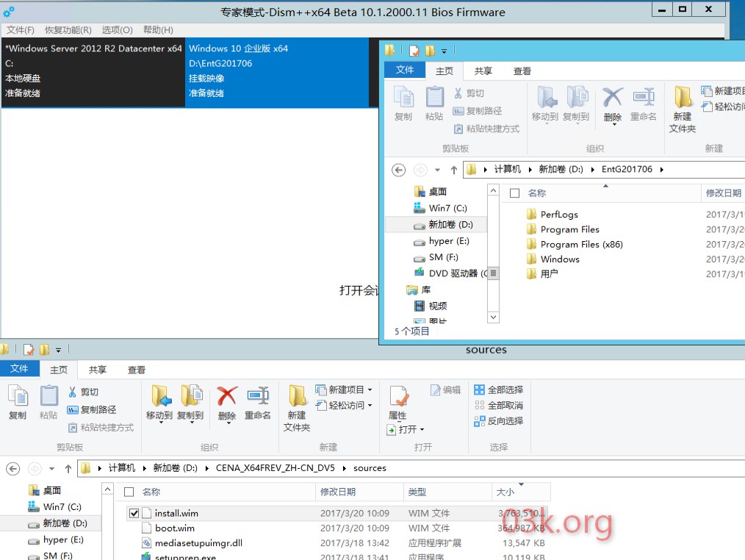Select mediasetupuimgr.dll file row
Viewport: 745px width, 560px height.
(x=337, y=543)
